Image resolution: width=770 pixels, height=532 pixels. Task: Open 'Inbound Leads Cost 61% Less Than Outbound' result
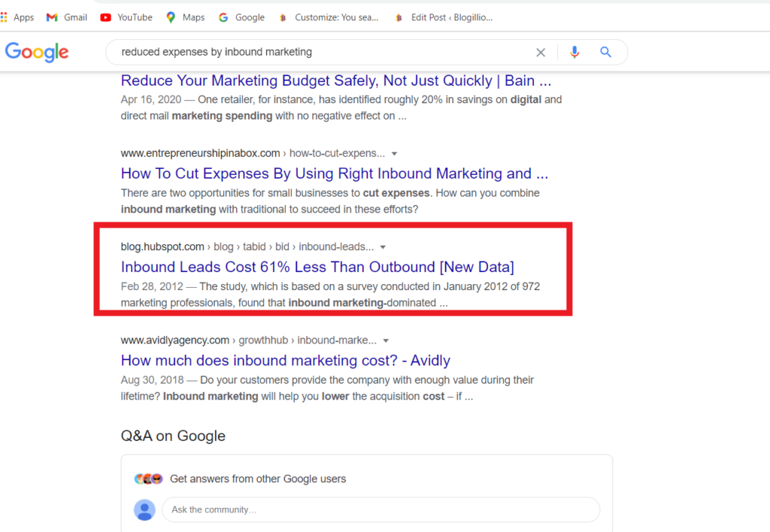click(x=317, y=267)
